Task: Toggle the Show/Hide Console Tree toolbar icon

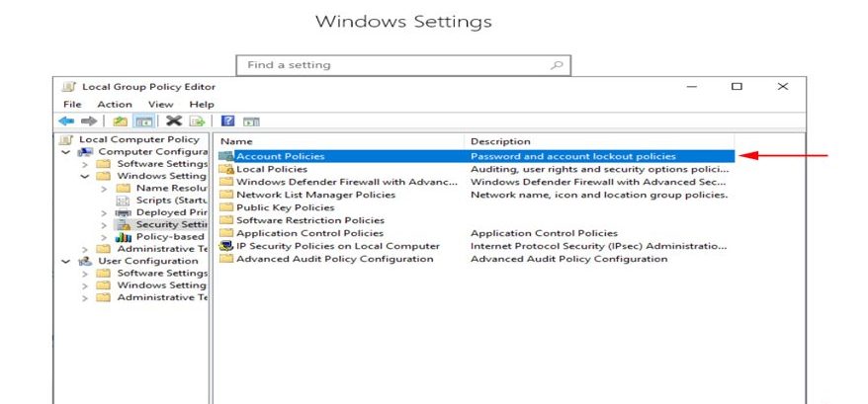Action: pyautogui.click(x=144, y=121)
